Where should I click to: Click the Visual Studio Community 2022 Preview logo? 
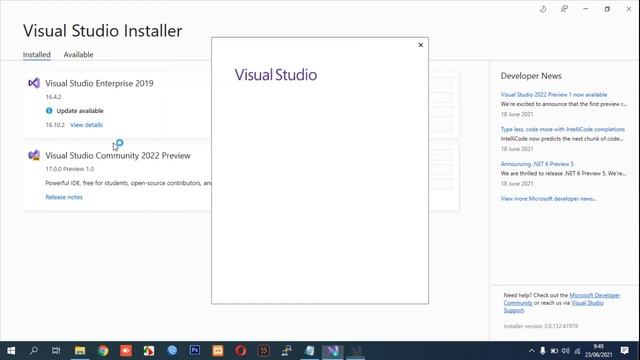point(34,156)
